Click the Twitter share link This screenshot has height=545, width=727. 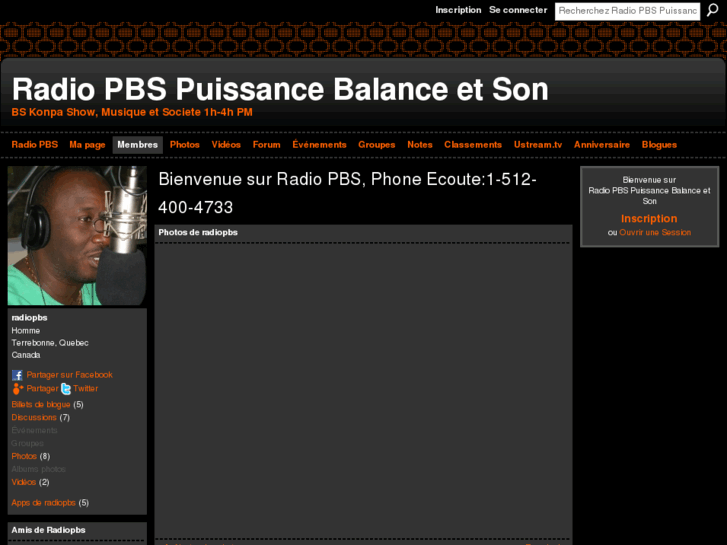click(85, 389)
